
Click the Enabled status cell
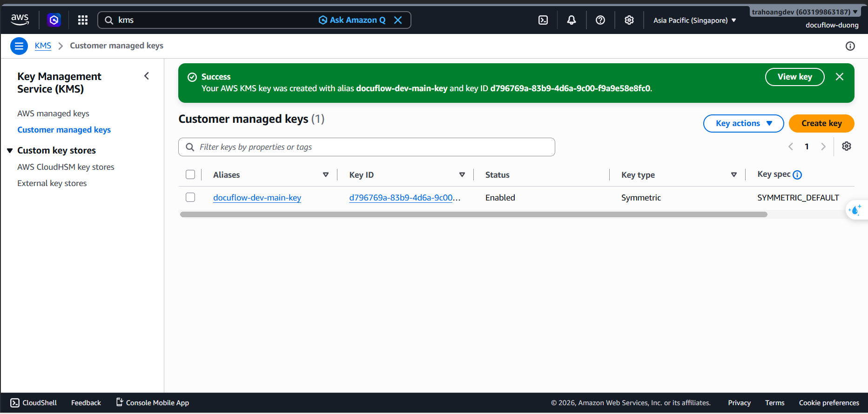click(500, 198)
